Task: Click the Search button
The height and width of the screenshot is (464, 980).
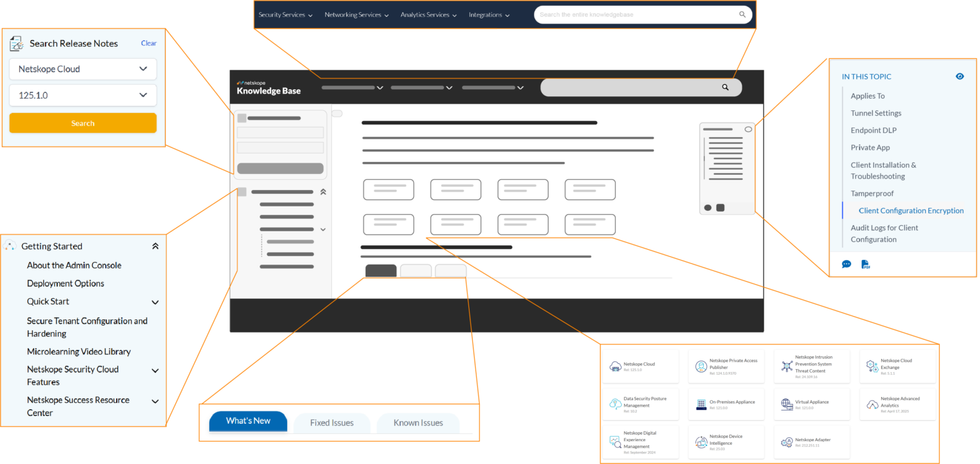Action: click(x=83, y=122)
